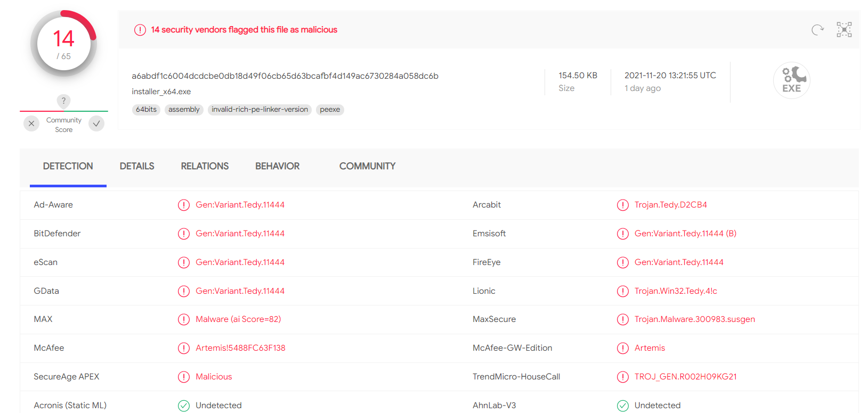
Task: Click the file SHA-256 hash text
Action: [x=285, y=76]
